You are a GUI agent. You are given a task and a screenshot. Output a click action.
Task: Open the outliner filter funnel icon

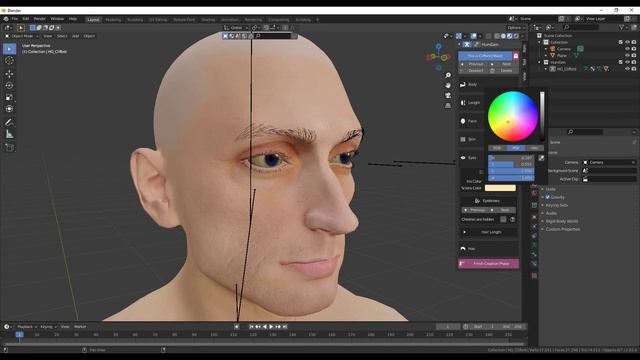coord(622,27)
